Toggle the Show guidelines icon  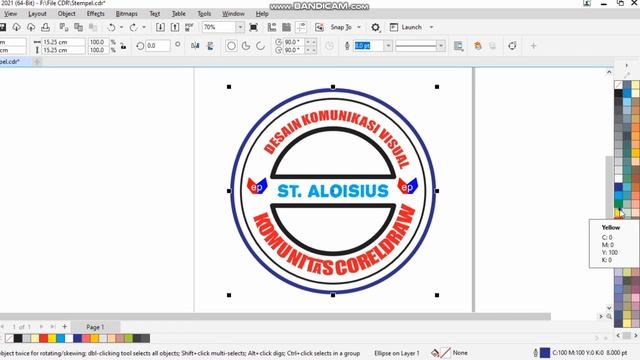[x=301, y=27]
